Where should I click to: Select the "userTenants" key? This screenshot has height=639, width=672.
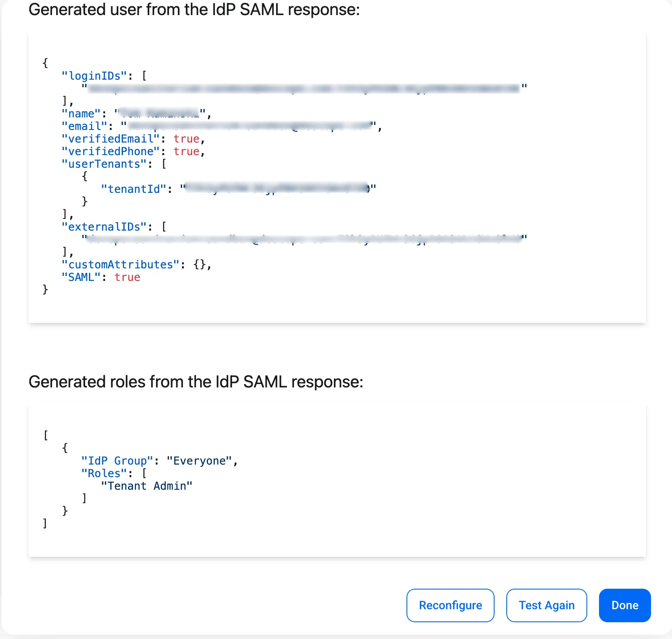click(x=104, y=164)
